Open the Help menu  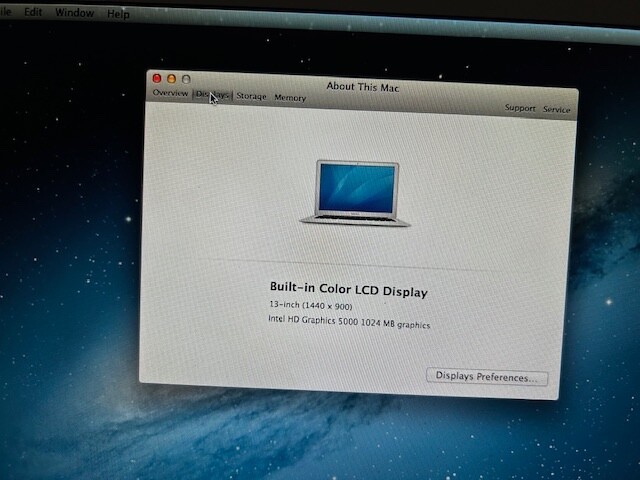(118, 14)
